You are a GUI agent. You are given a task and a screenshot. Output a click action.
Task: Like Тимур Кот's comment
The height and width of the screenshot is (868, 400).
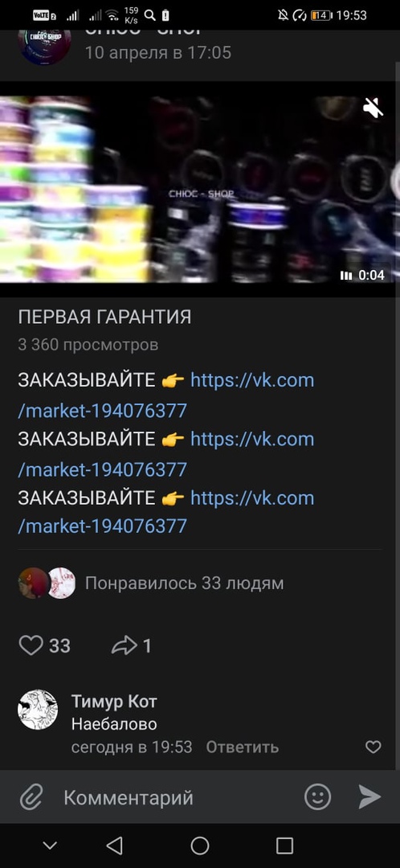(x=373, y=747)
